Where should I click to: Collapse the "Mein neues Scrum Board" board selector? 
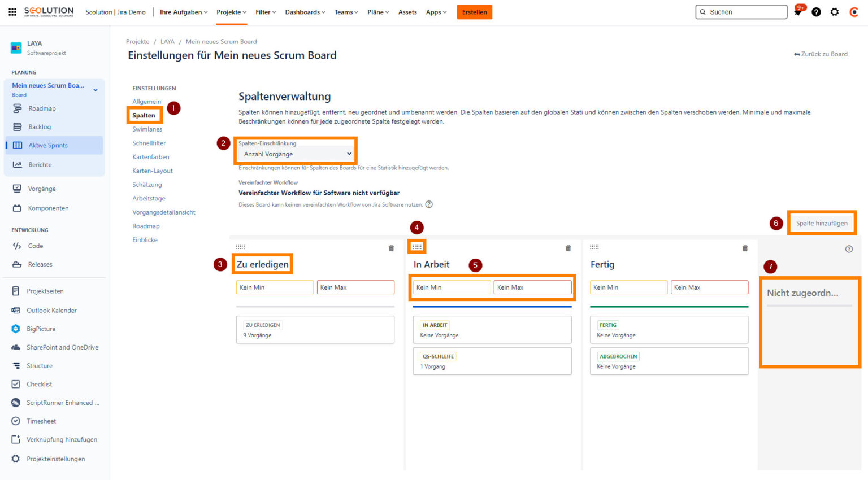pos(95,89)
